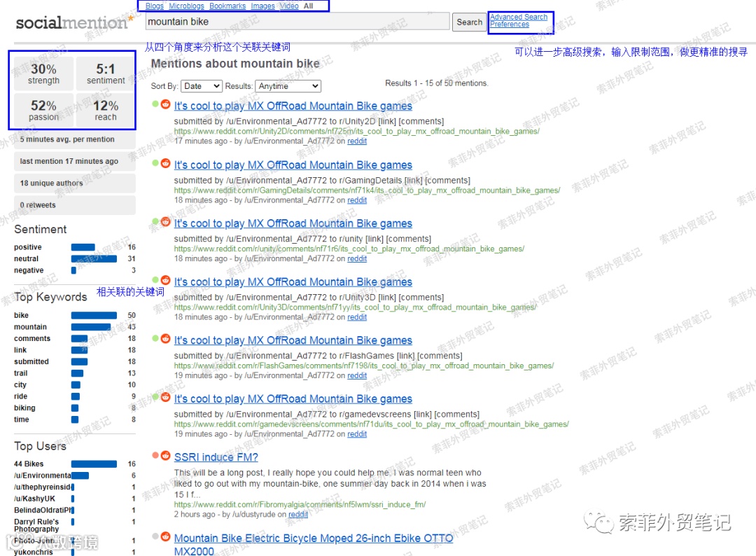Select top keyword 'trail'
The height and width of the screenshot is (556, 756).
pos(21,373)
